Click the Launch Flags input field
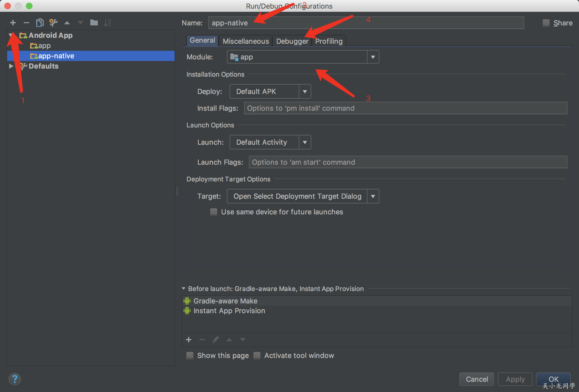The image size is (579, 392). pos(408,162)
